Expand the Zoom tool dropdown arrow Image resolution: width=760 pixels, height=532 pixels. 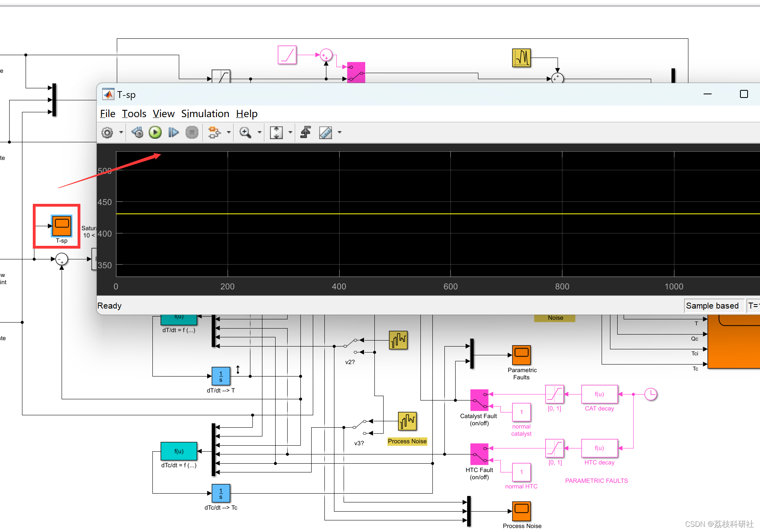pos(259,132)
